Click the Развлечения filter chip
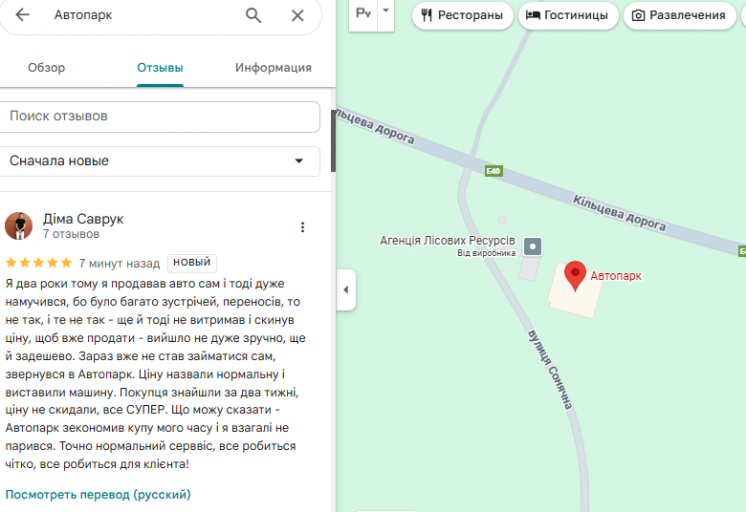The width and height of the screenshot is (746, 512). 679,15
